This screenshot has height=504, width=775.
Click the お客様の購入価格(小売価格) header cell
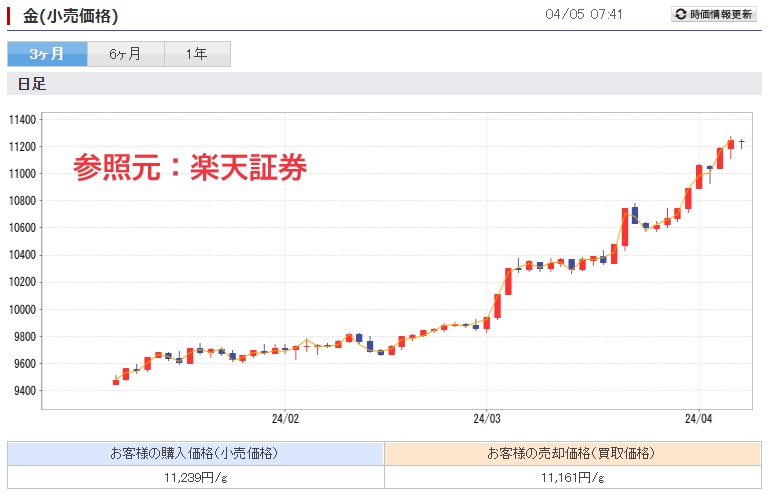tap(196, 454)
